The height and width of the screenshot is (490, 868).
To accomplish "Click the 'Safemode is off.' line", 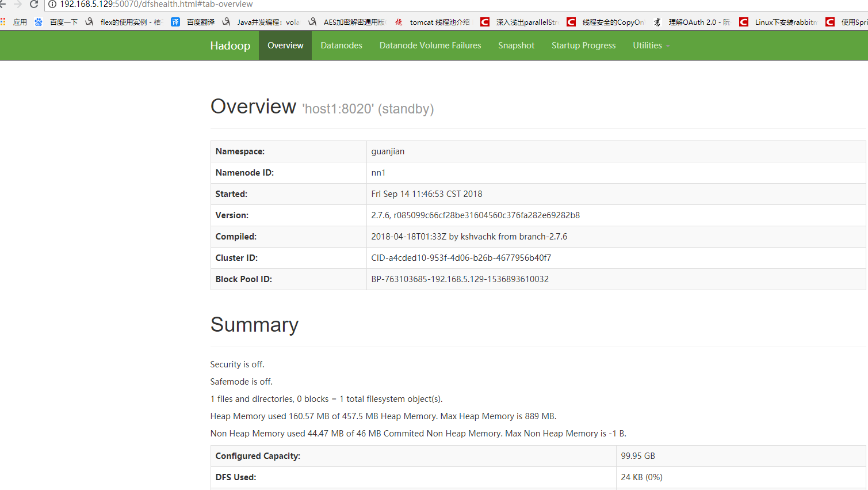I will [241, 382].
